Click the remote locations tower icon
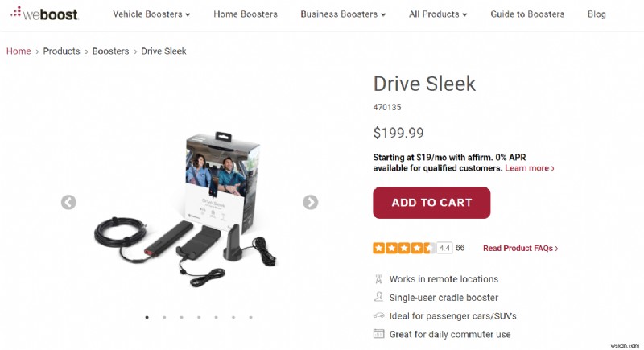The image size is (644, 350). 378,279
